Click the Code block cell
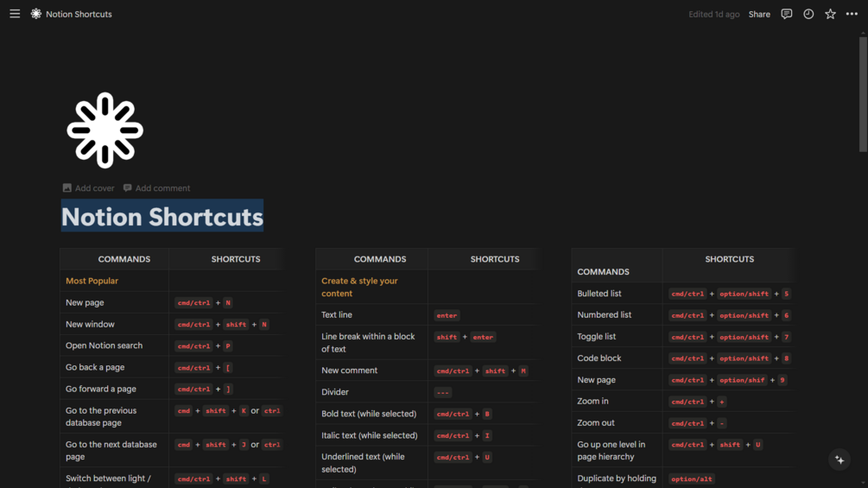The width and height of the screenshot is (868, 488). (617, 358)
